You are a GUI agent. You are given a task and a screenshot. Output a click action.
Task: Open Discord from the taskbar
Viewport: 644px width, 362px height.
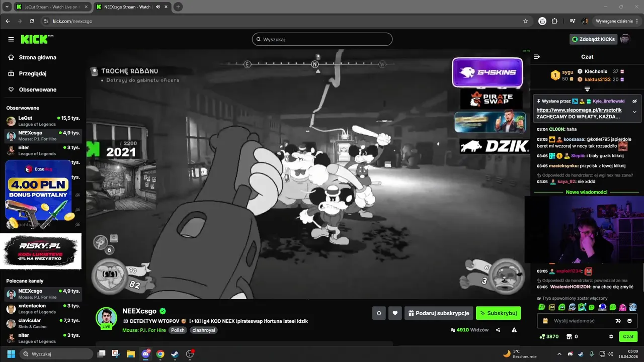pos(146,354)
